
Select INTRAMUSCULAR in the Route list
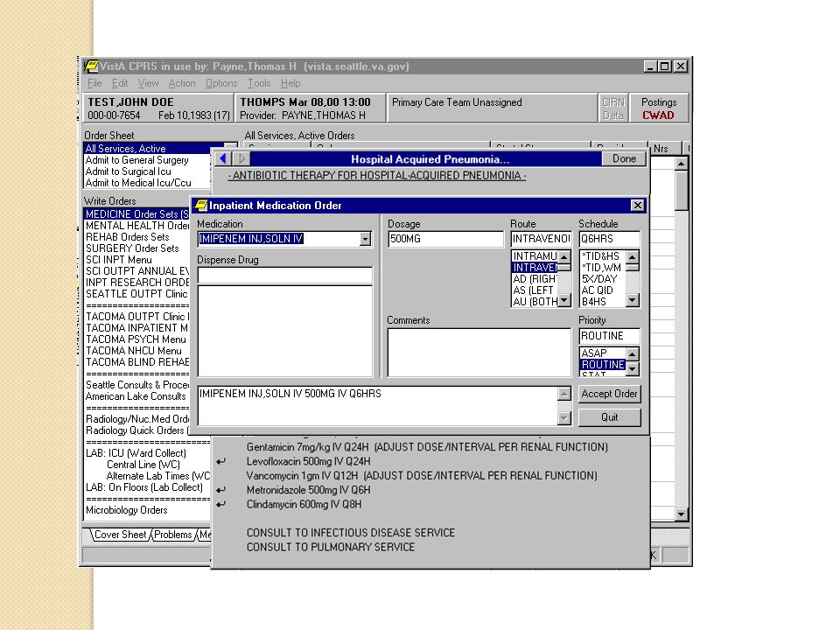pyautogui.click(x=535, y=256)
